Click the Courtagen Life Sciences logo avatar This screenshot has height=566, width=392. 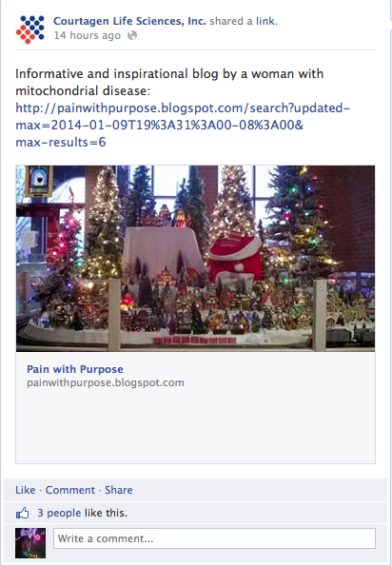30,29
